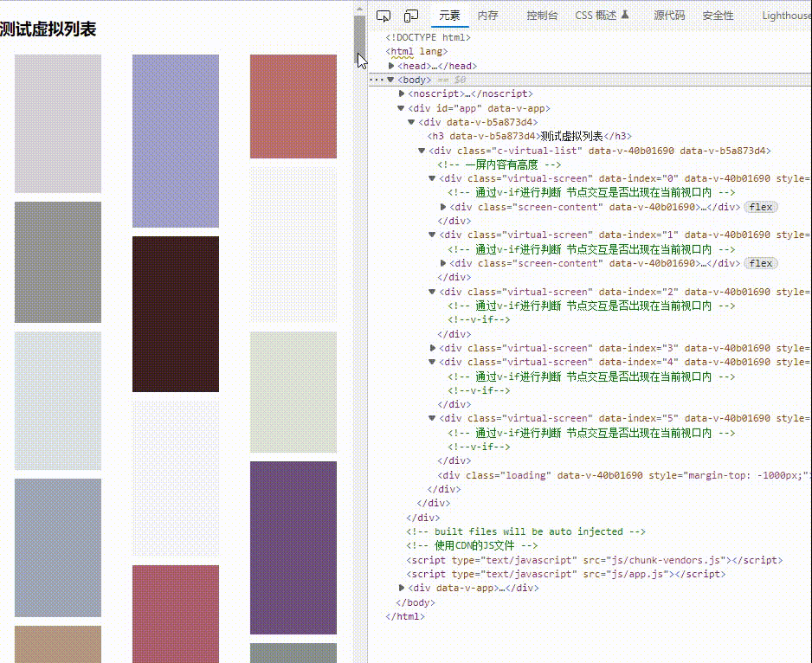Viewport: 812px width, 663px height.
Task: Select the v-if comment under index 2
Action: point(479,319)
